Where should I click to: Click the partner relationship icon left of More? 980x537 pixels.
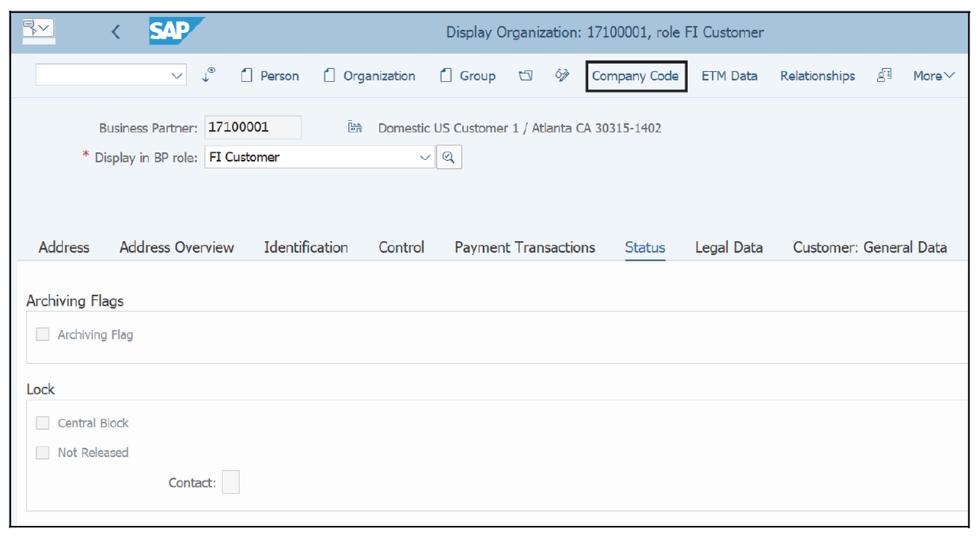click(885, 76)
